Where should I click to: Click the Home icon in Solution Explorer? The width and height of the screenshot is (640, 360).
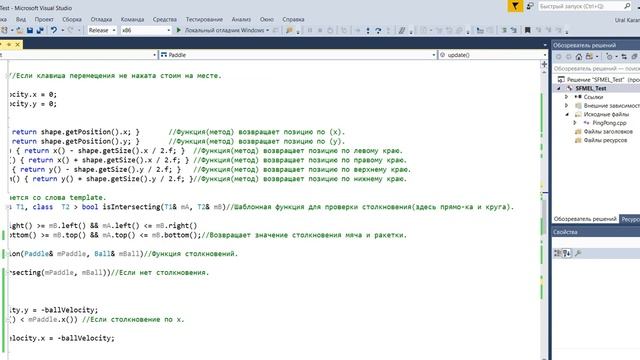[579, 57]
